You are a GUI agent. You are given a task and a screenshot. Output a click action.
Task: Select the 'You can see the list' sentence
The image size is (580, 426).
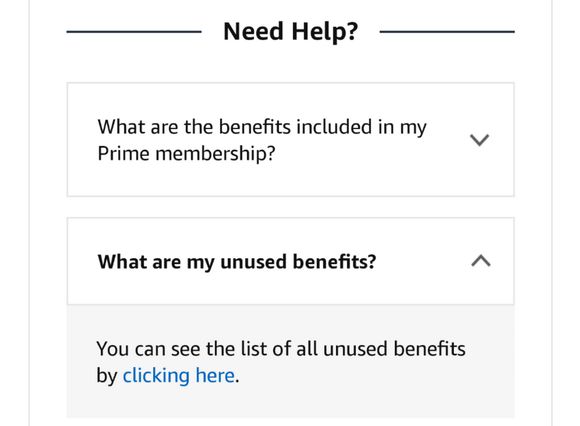pyautogui.click(x=281, y=362)
